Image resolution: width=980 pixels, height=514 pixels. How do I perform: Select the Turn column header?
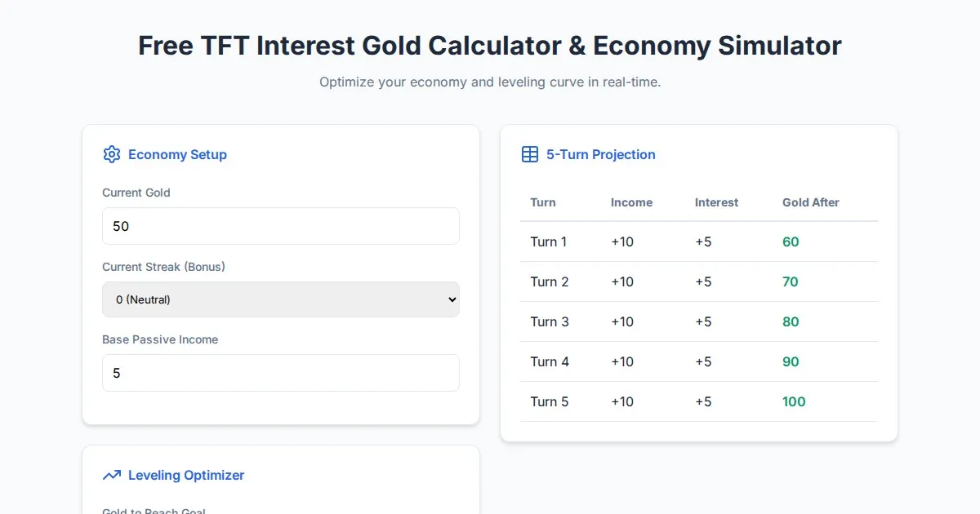click(x=543, y=202)
